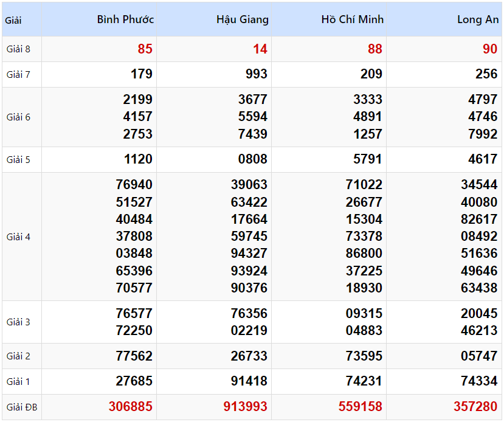Select Long An special prize 357280
The width and height of the screenshot is (504, 422).
[x=475, y=406]
